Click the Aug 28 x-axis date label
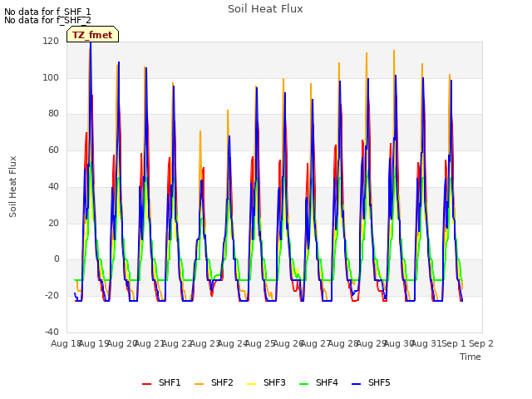Viewport: 532px width, 399px height. 343,343
